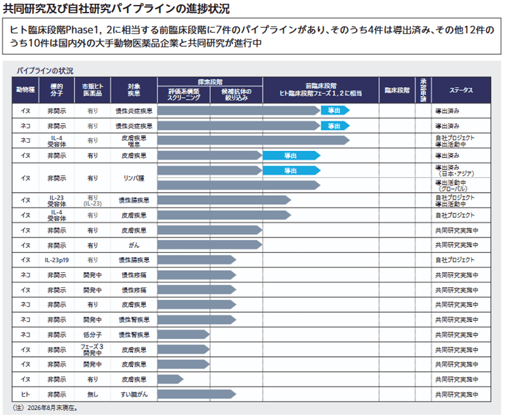Select the IL-23 受容体 target cell
Viewport: 505px width, 420px height.
pos(57,200)
